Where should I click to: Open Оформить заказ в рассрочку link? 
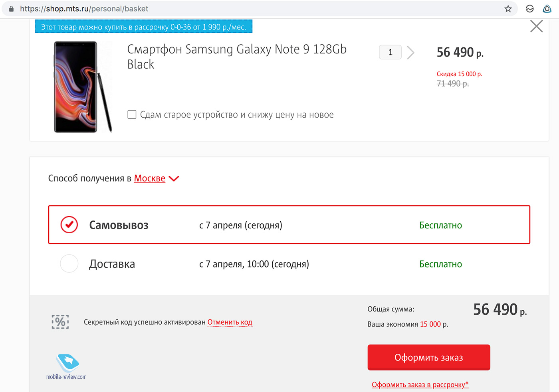420,384
